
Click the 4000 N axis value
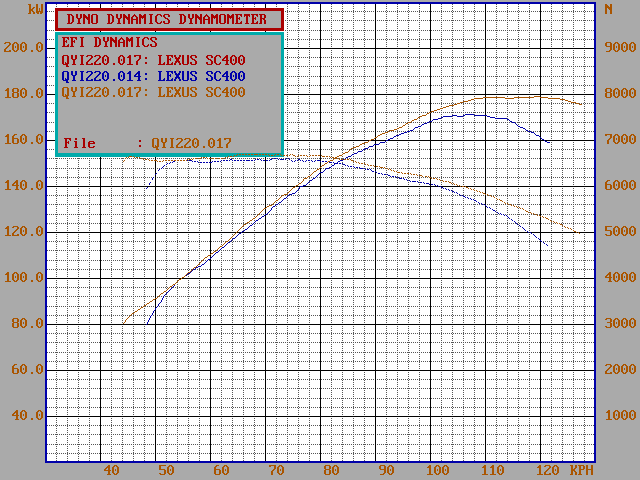(620, 277)
